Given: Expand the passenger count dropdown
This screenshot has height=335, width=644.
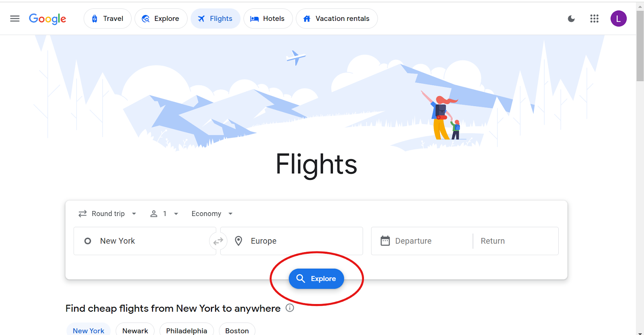Looking at the screenshot, I should click(x=164, y=214).
